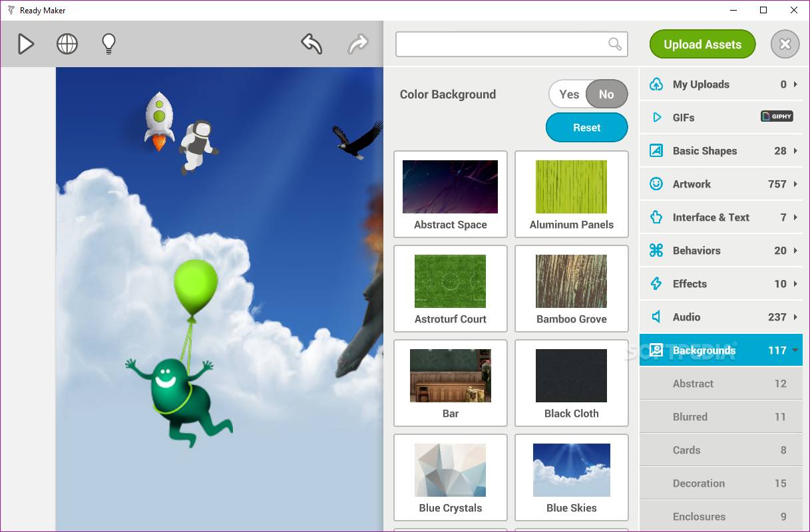Click the Color Background label
This screenshot has height=532, width=810.
pos(448,94)
